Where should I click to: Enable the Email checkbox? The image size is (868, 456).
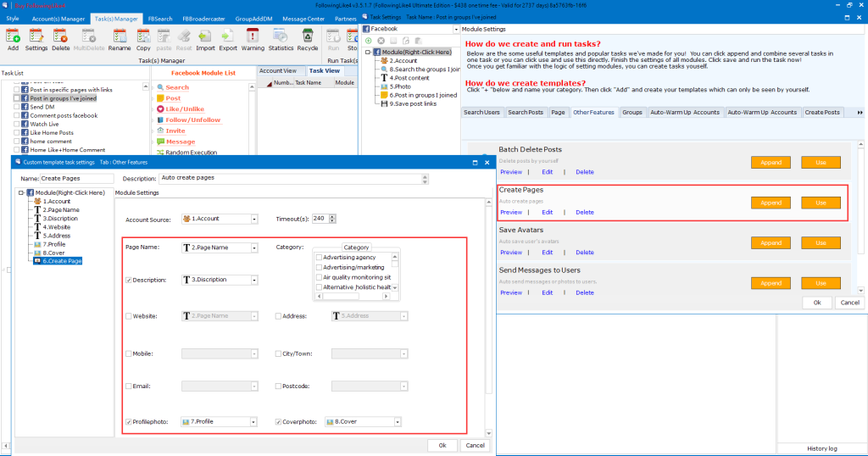(129, 386)
